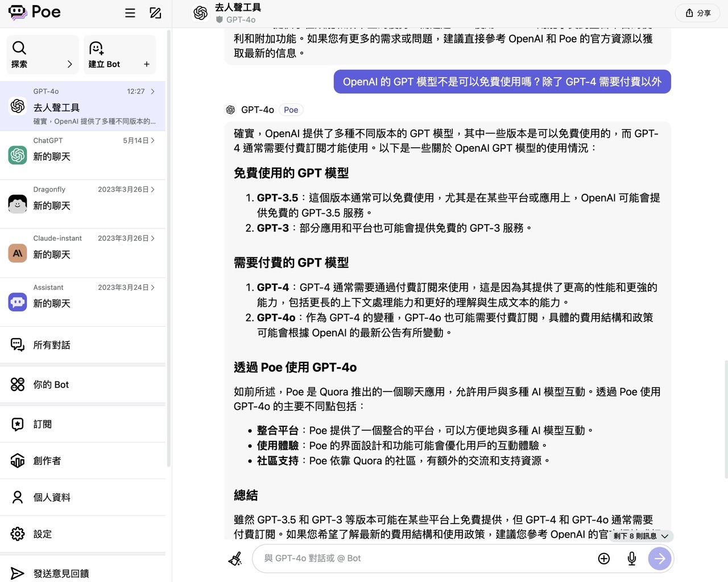This screenshot has width=728, height=582.
Task: Click the purple user question bubble
Action: point(502,82)
